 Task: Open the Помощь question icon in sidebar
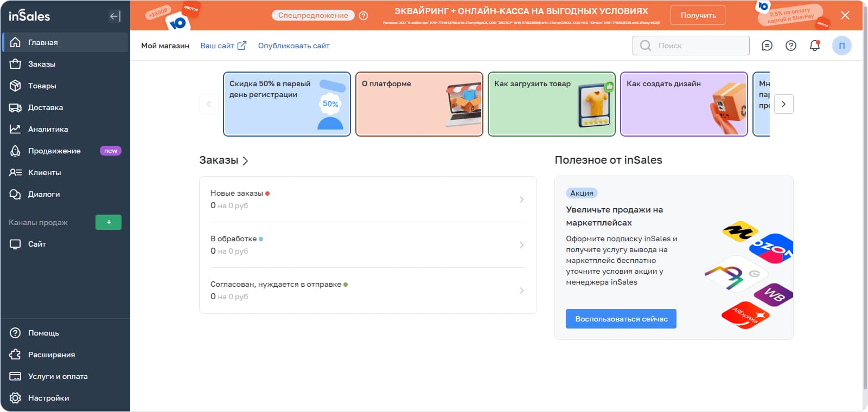tap(15, 333)
